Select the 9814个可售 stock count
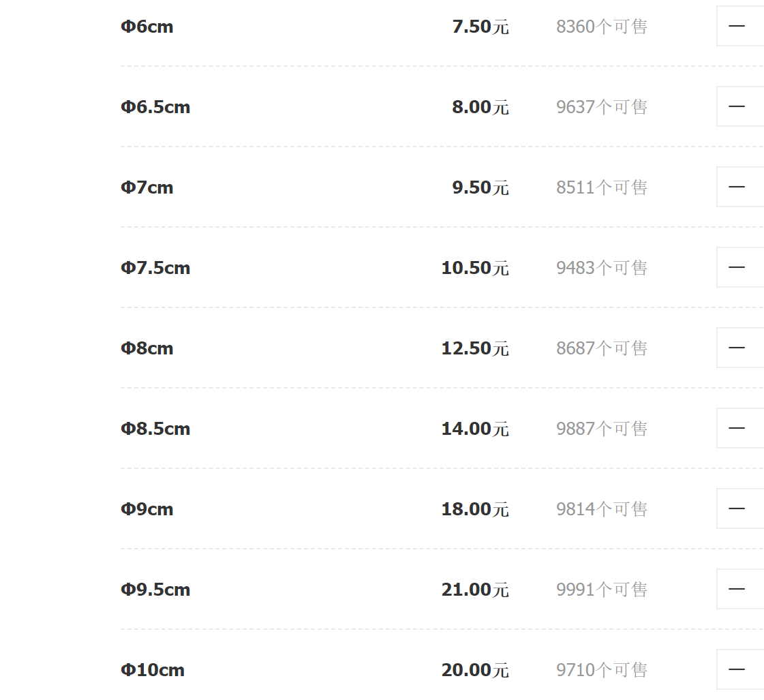764x700 pixels. tap(601, 510)
